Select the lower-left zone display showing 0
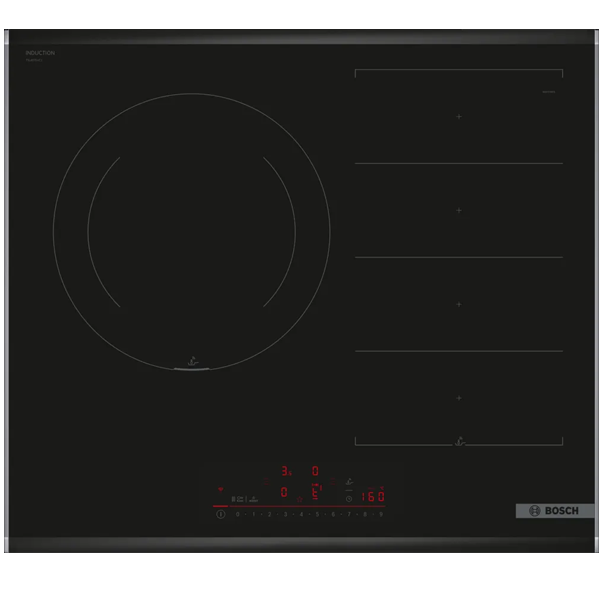 (284, 492)
